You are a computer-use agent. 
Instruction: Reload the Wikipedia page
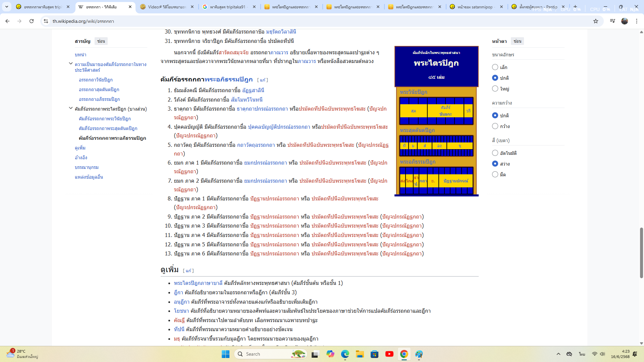[32, 21]
